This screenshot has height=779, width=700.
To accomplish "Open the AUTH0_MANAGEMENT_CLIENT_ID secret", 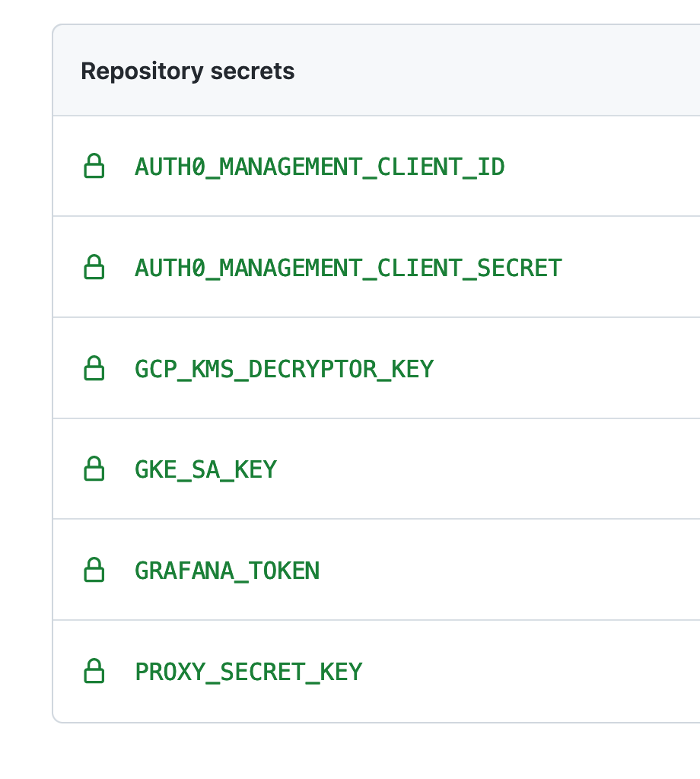I will [320, 166].
